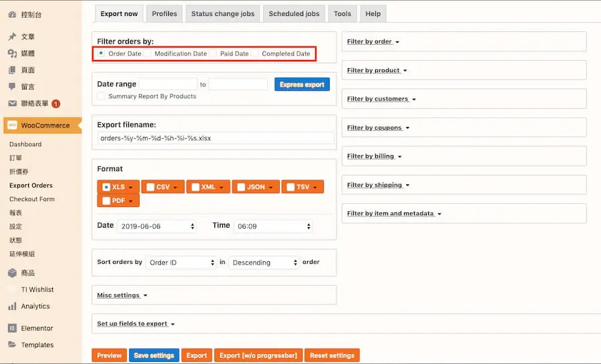Expand the Filter by shipping section
This screenshot has width=601, height=364.
point(379,185)
